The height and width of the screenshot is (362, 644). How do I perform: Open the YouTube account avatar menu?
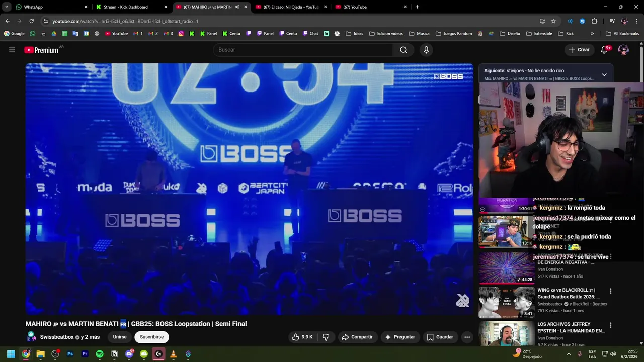(x=623, y=50)
